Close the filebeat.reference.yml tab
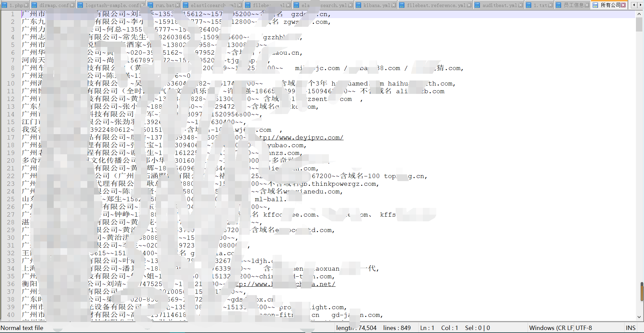 (x=469, y=5)
